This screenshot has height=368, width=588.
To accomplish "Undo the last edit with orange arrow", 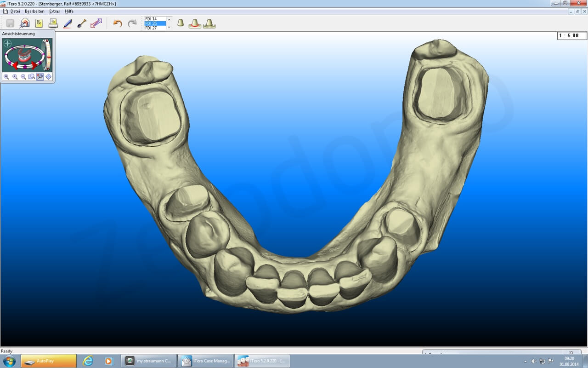I will click(x=118, y=23).
